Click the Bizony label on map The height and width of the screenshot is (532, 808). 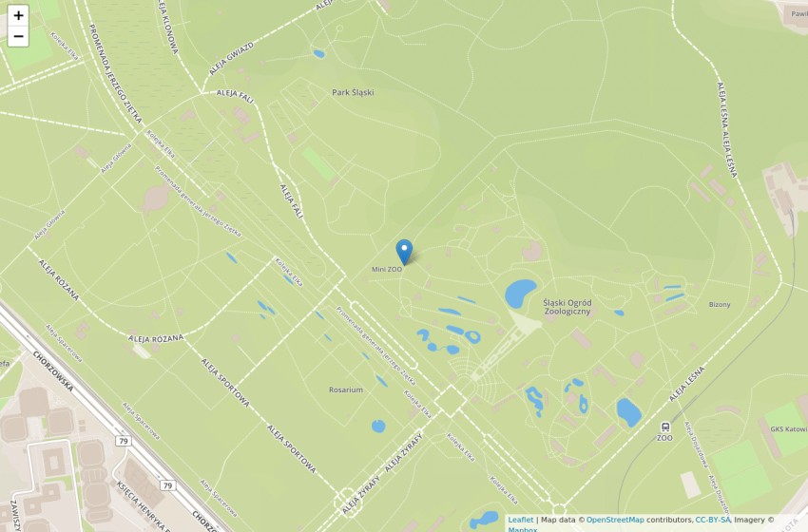pos(720,304)
